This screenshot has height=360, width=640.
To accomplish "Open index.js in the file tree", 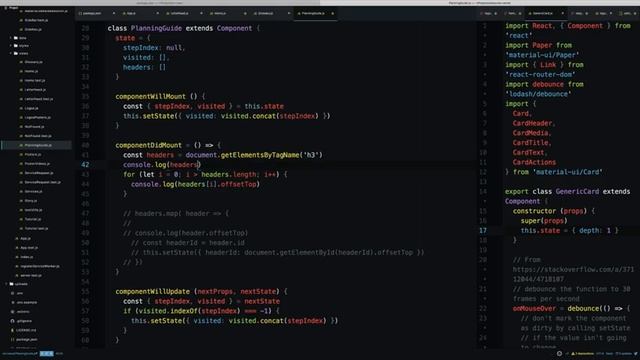I will pos(27,257).
